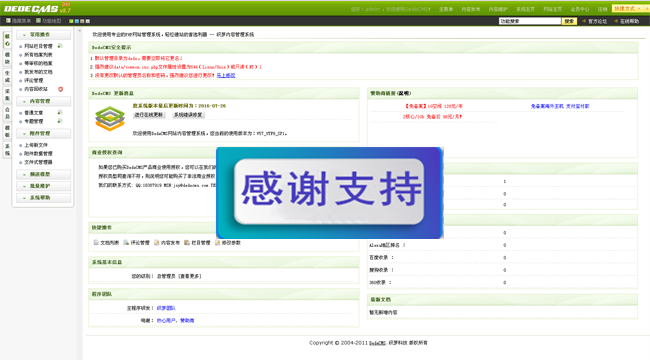The image size is (650, 360).
Task: Switch to the 采集 vertical tab
Action: point(7,95)
